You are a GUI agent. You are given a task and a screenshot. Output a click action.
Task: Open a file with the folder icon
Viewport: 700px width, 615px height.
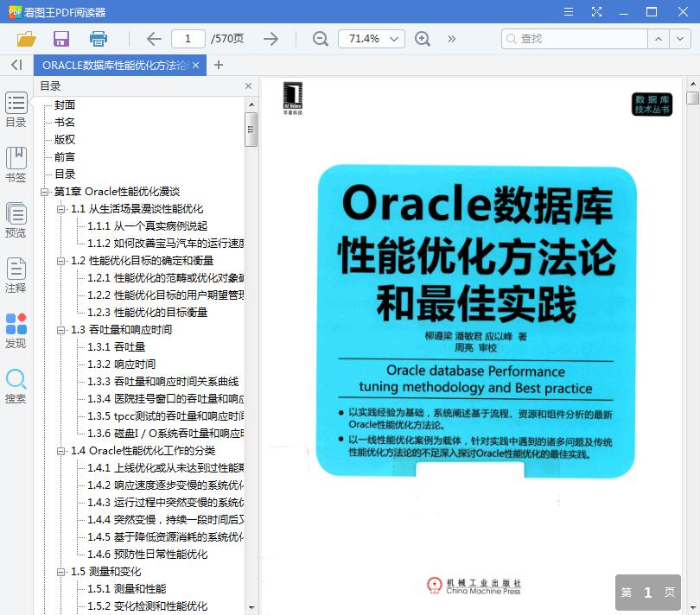(x=26, y=39)
